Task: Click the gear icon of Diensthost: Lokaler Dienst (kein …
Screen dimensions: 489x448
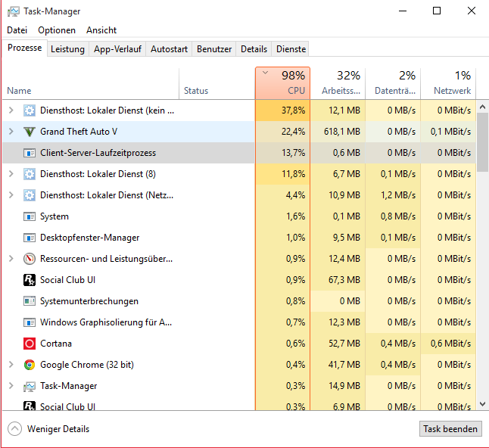Action: click(30, 110)
